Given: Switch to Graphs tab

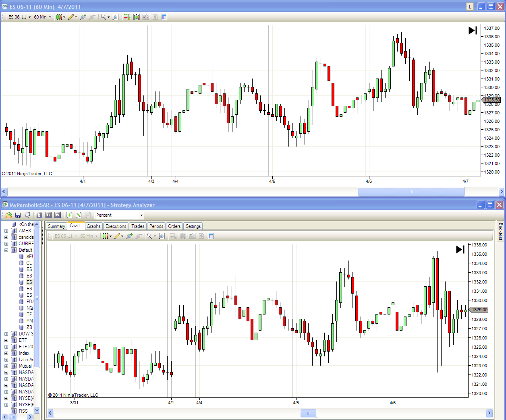Looking at the screenshot, I should 93,226.
